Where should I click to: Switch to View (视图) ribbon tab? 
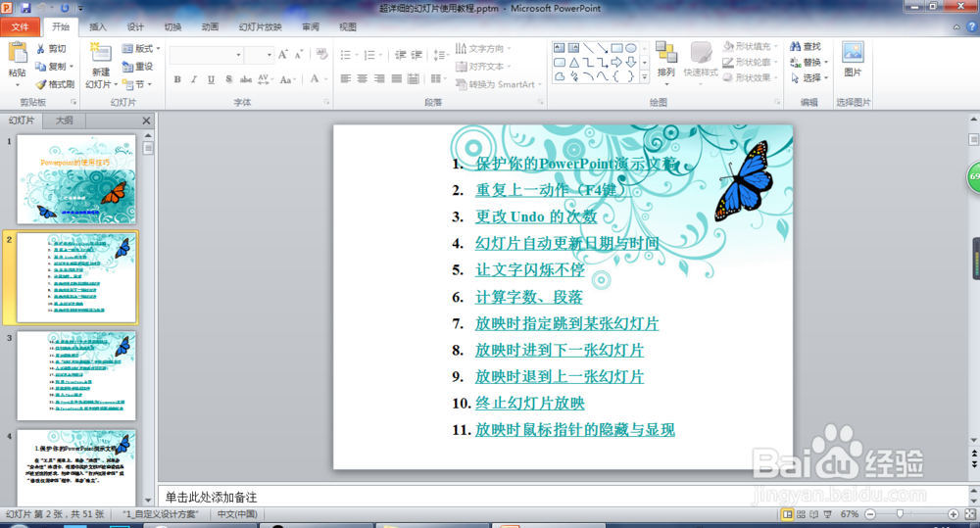coord(348,26)
